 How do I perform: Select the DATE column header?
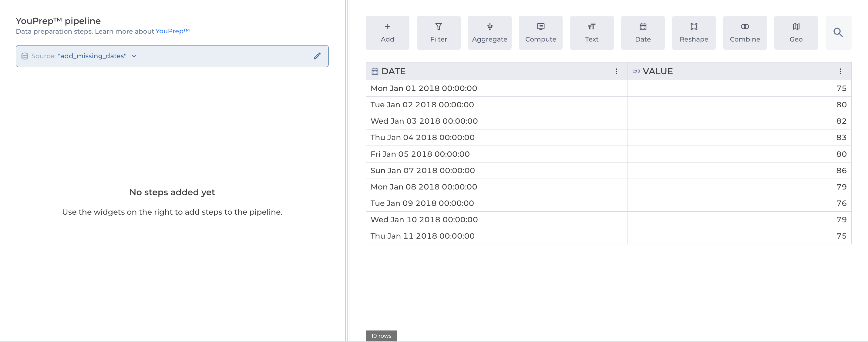click(x=393, y=71)
